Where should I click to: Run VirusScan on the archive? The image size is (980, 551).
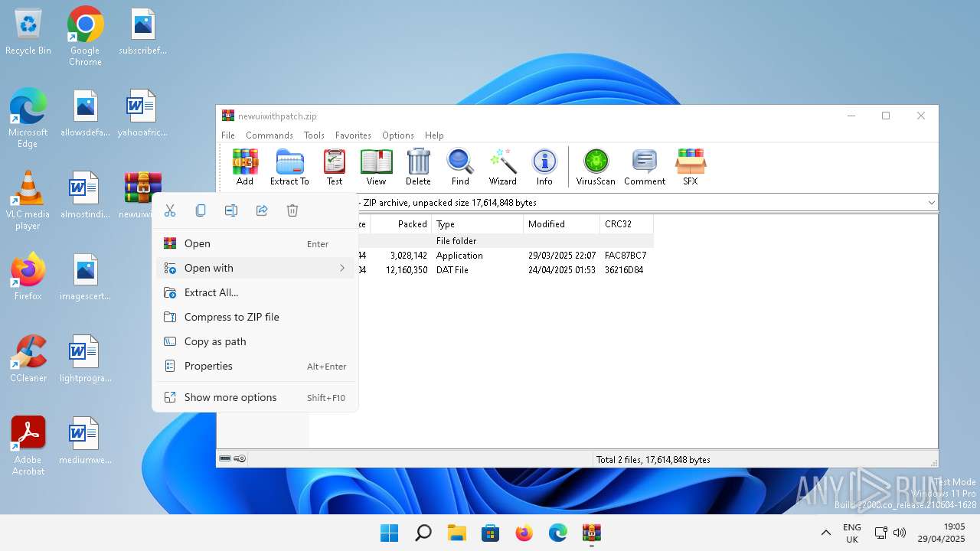[596, 167]
